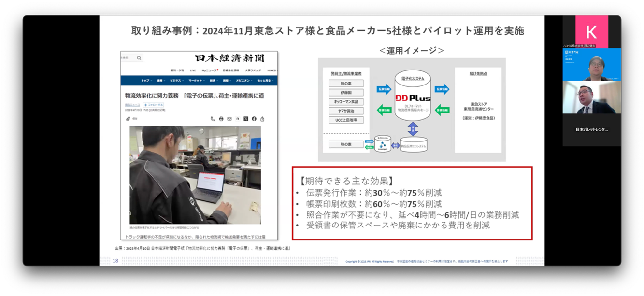The image size is (644, 296).
Task: Click the slide title 取り組み事例
Action: (328, 31)
